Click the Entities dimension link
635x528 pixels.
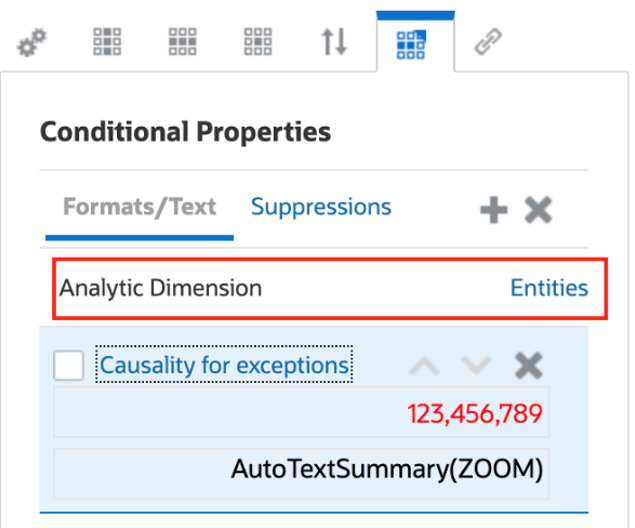(x=549, y=288)
